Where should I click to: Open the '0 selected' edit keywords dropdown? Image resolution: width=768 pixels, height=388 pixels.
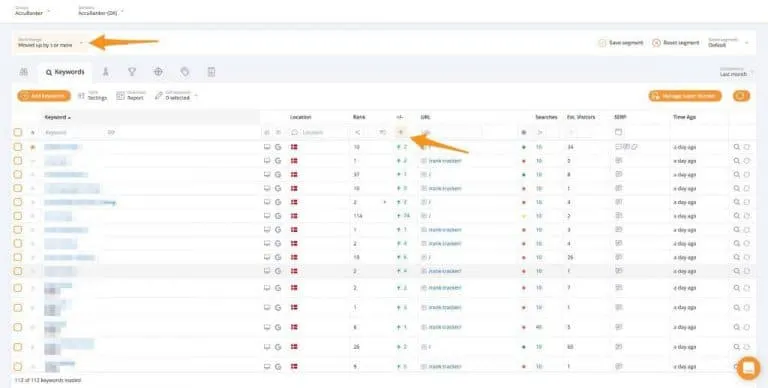[176, 96]
